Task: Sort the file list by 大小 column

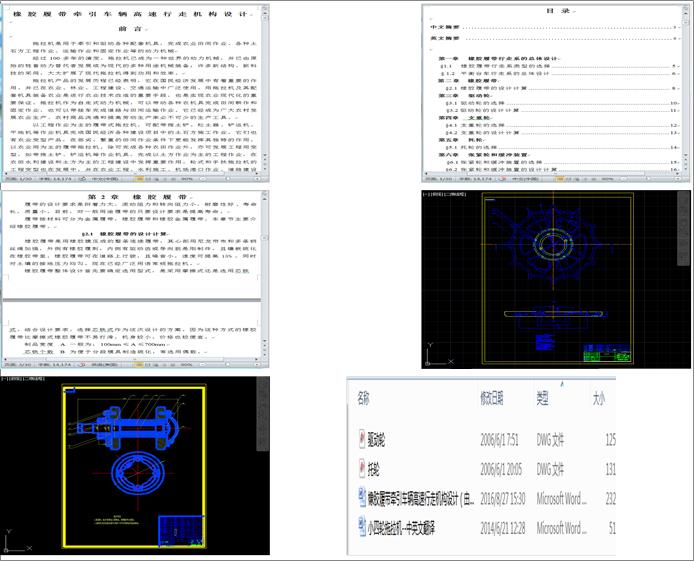Action: tap(599, 399)
